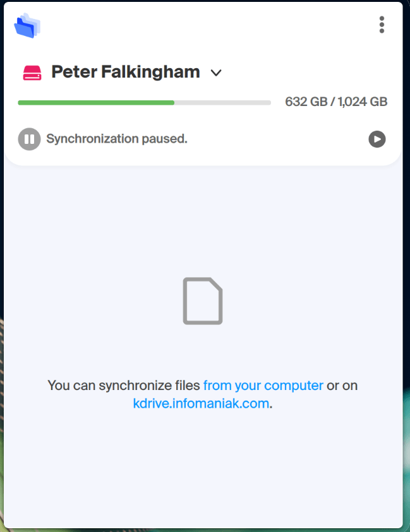Click the green filled storage bar

point(96,103)
